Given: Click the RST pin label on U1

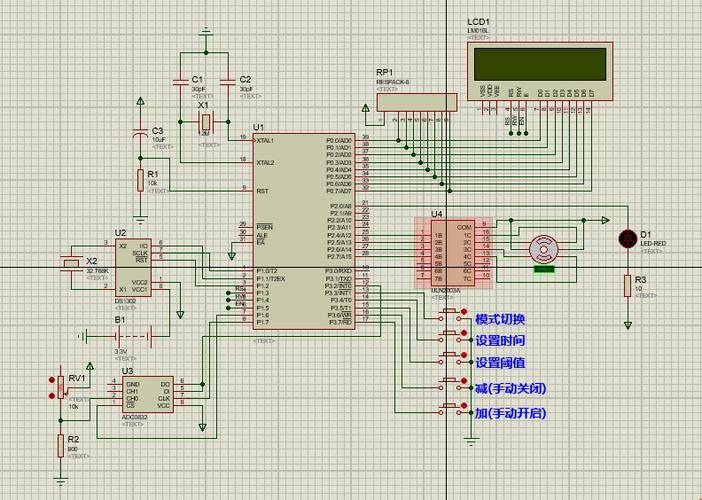Looking at the screenshot, I should coord(262,191).
